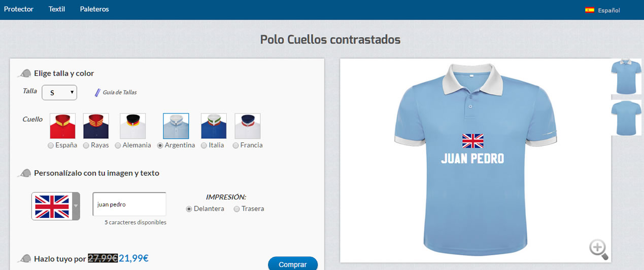
Task: Click the Comprar button
Action: click(x=293, y=264)
